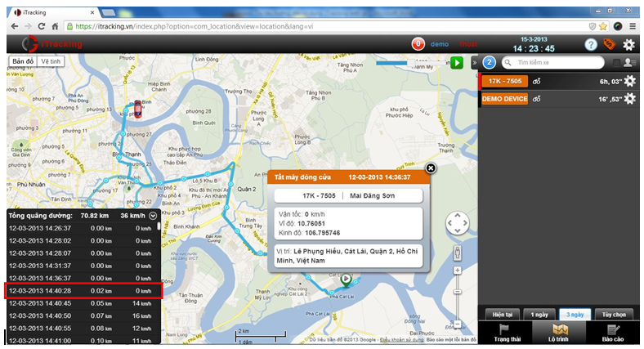
Task: Click the red alert counter badge
Action: [x=418, y=44]
